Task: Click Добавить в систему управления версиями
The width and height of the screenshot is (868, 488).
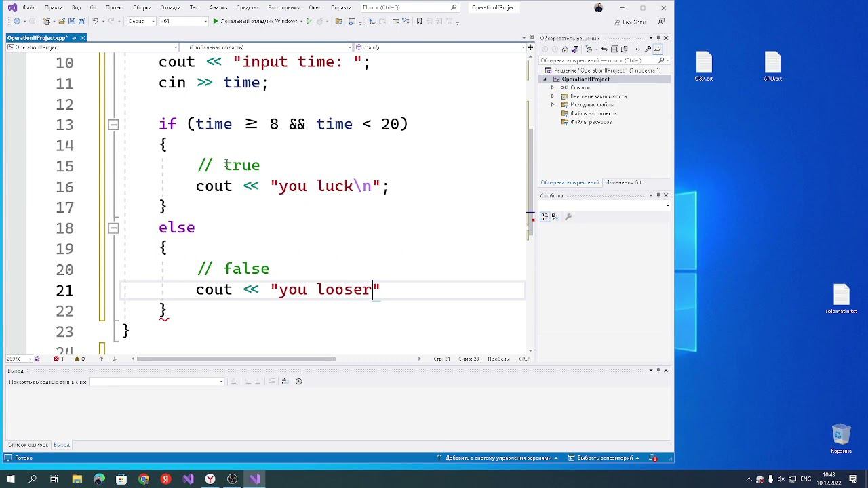Action: [498, 457]
